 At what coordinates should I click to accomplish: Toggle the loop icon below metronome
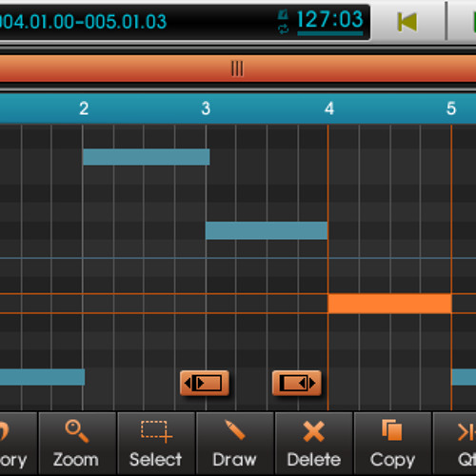coord(283,30)
